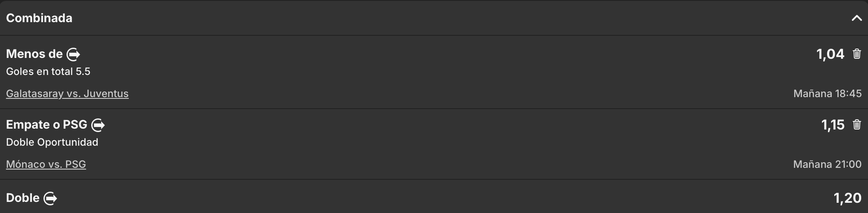Click the Doble Oportunidad market label
Screen dimensions: 868x213
pyautogui.click(x=52, y=142)
